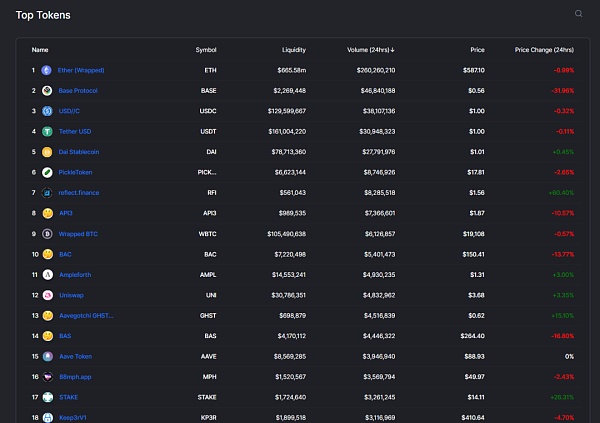Image resolution: width=600 pixels, height=423 pixels.
Task: Click the Keep3rV1 token logo
Action: pos(48,418)
